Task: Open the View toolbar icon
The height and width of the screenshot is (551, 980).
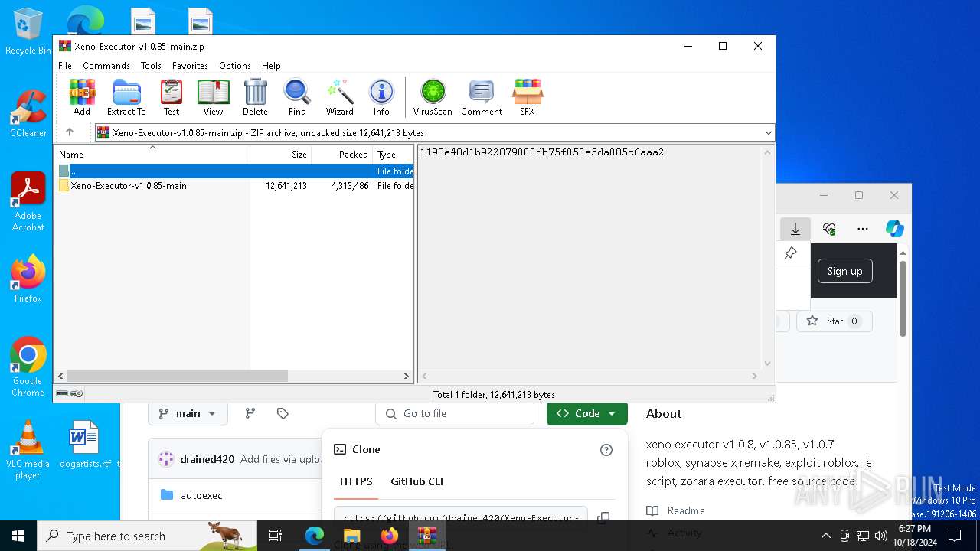Action: click(213, 97)
